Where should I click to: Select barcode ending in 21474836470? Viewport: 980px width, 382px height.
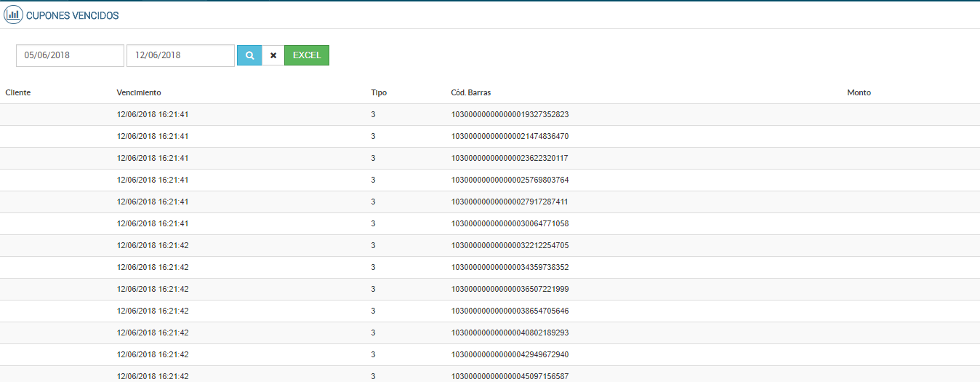[x=510, y=136]
